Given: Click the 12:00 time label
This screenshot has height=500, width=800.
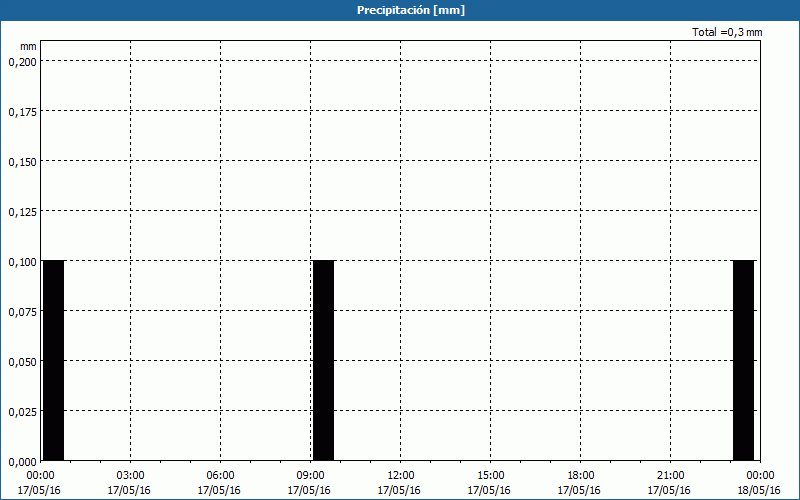Looking at the screenshot, I should pyautogui.click(x=401, y=476).
